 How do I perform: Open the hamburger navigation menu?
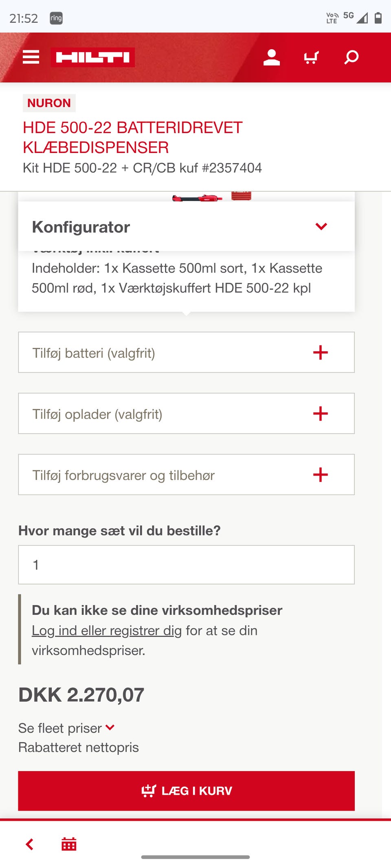point(31,57)
